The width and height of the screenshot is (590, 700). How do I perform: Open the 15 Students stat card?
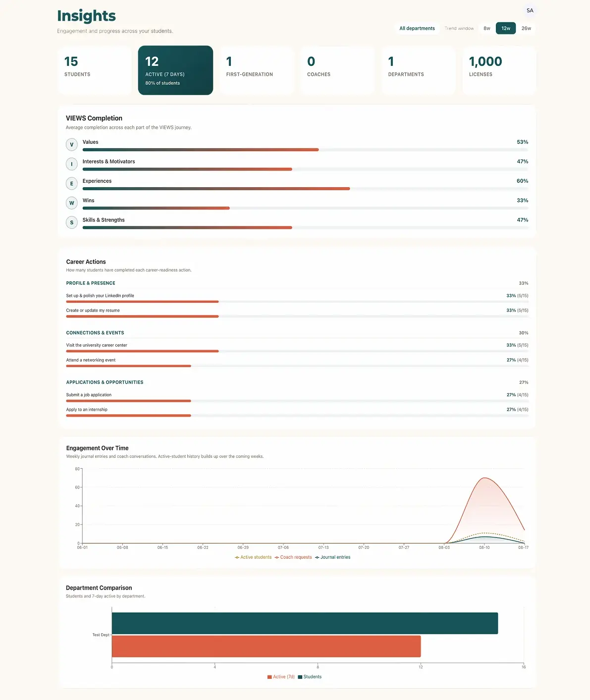pyautogui.click(x=95, y=70)
